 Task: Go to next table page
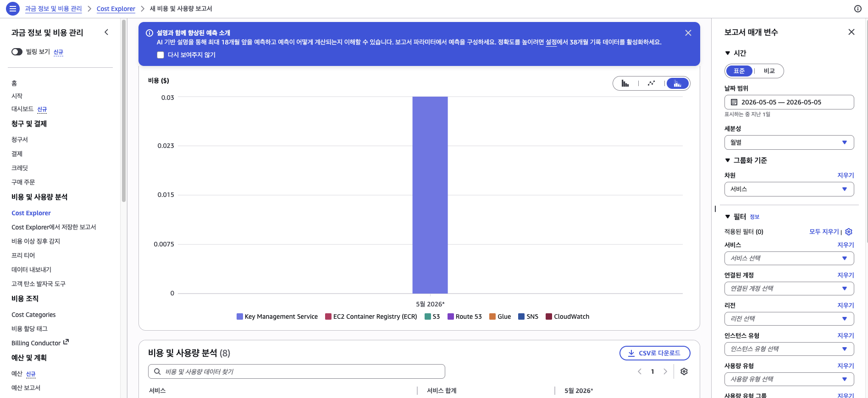point(665,371)
